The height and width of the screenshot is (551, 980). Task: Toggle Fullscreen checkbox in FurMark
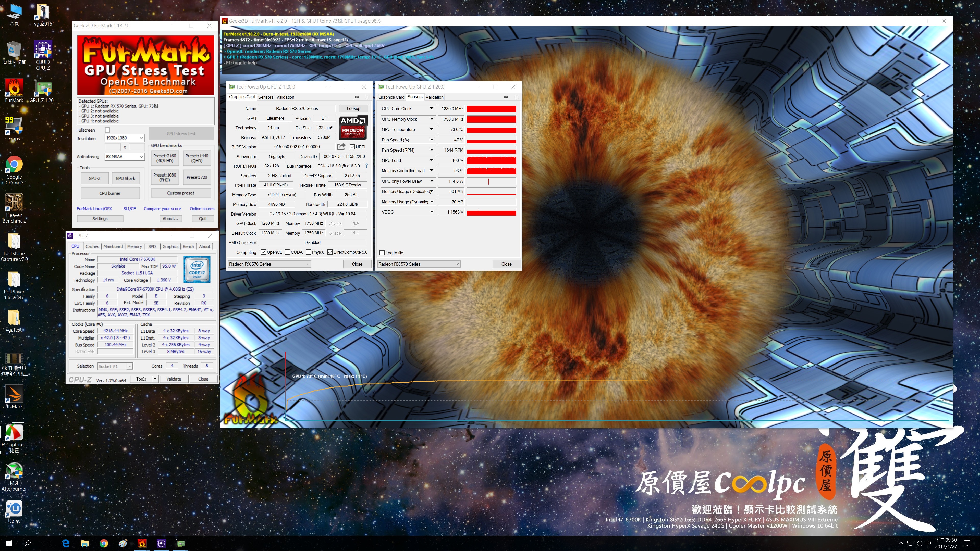[x=108, y=130]
